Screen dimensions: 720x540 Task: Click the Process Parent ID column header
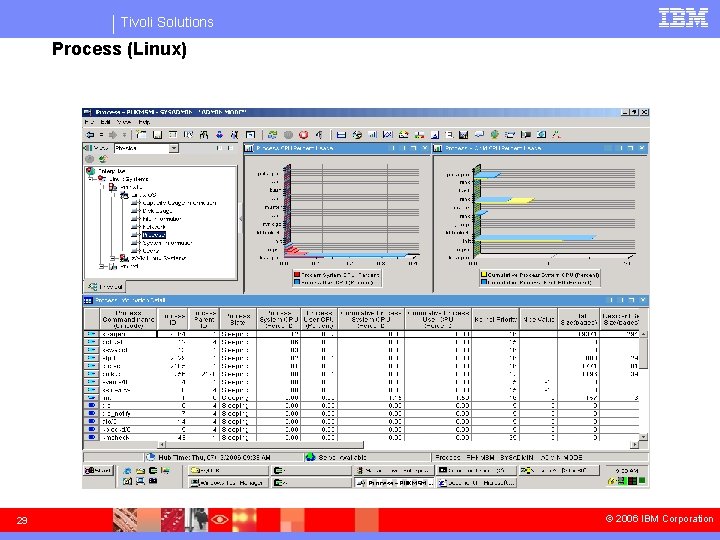pos(204,319)
